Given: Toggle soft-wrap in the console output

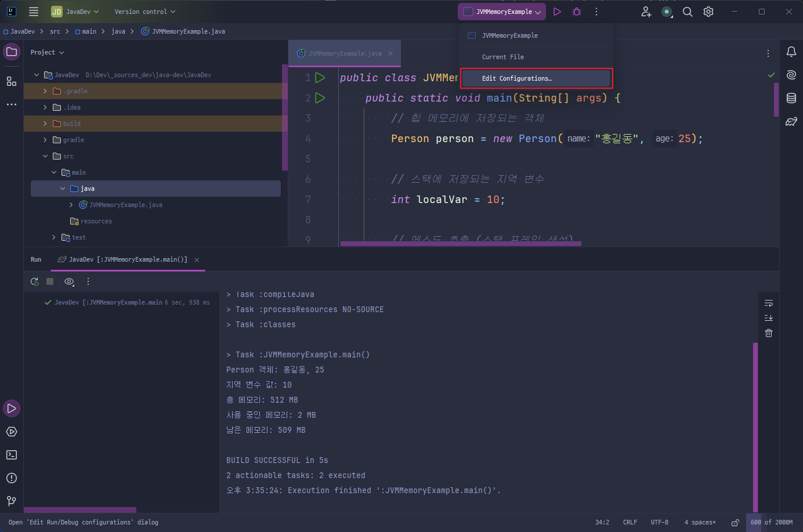Looking at the screenshot, I should 769,303.
